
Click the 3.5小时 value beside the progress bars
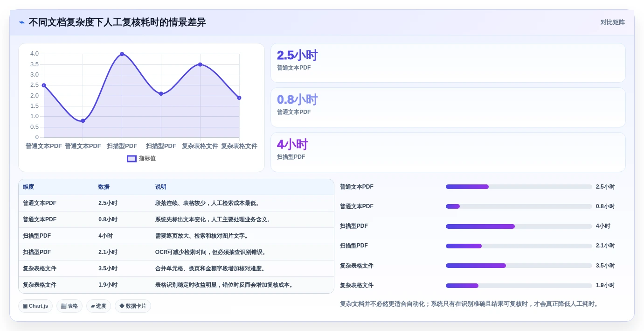(x=605, y=266)
